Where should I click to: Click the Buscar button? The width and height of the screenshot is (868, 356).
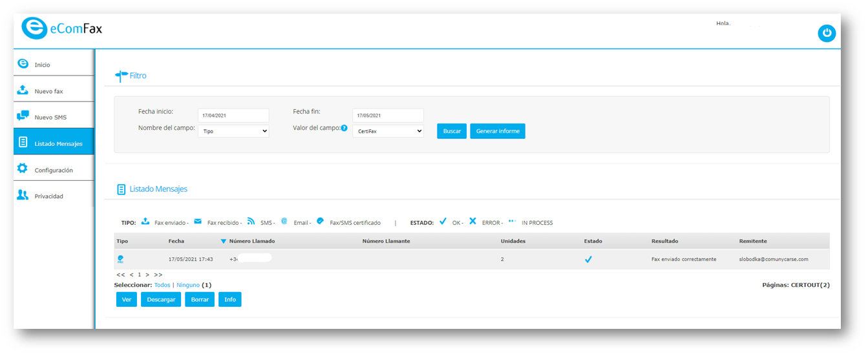click(452, 131)
